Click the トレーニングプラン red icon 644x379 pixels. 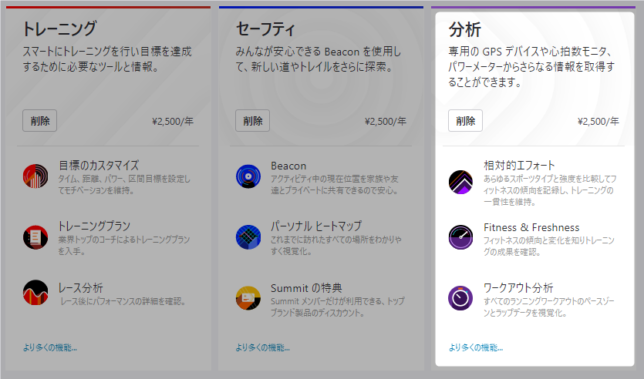pyautogui.click(x=35, y=237)
